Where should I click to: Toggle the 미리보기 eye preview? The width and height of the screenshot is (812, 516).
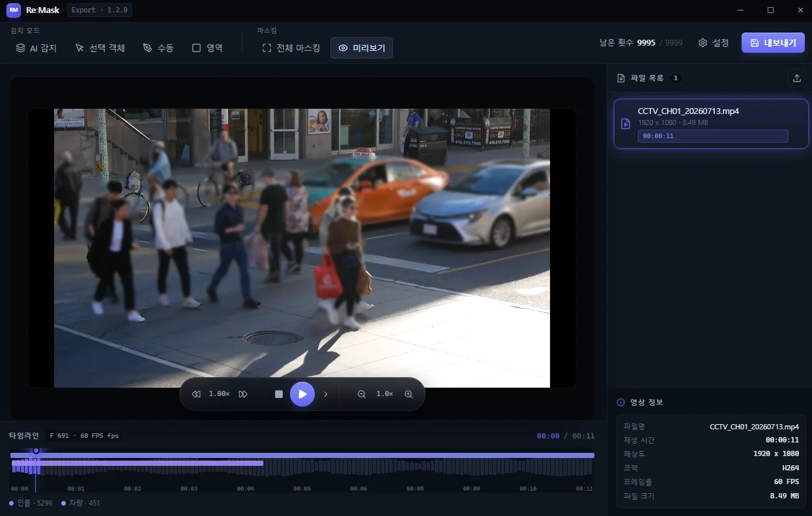[x=362, y=48]
